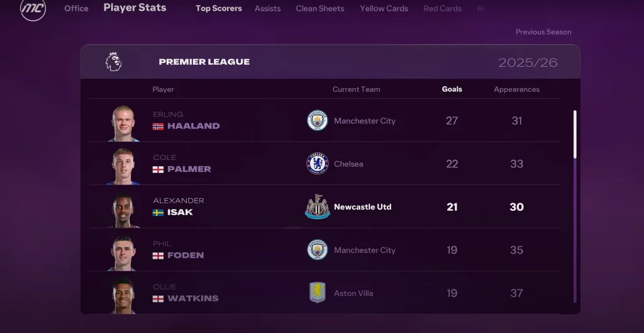Click the MC logo icon
The height and width of the screenshot is (333, 644).
point(33,9)
